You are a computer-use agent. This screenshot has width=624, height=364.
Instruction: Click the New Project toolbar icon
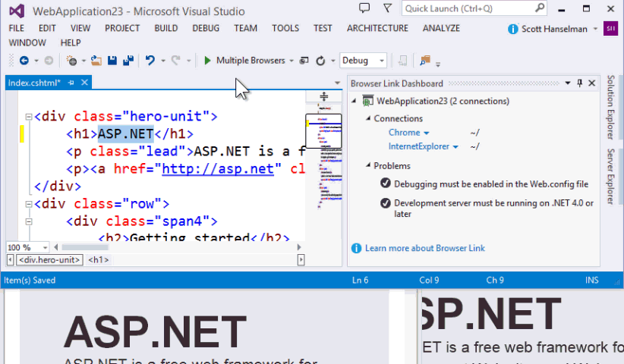pyautogui.click(x=71, y=61)
